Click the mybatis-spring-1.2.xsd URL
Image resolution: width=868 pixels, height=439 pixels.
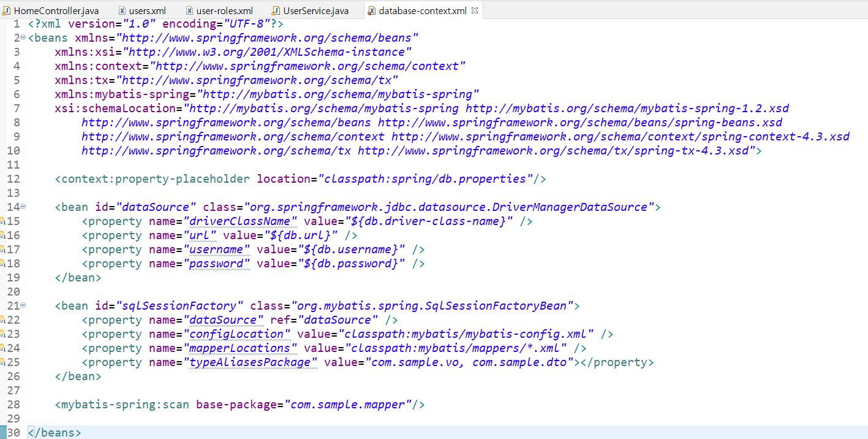(x=627, y=109)
